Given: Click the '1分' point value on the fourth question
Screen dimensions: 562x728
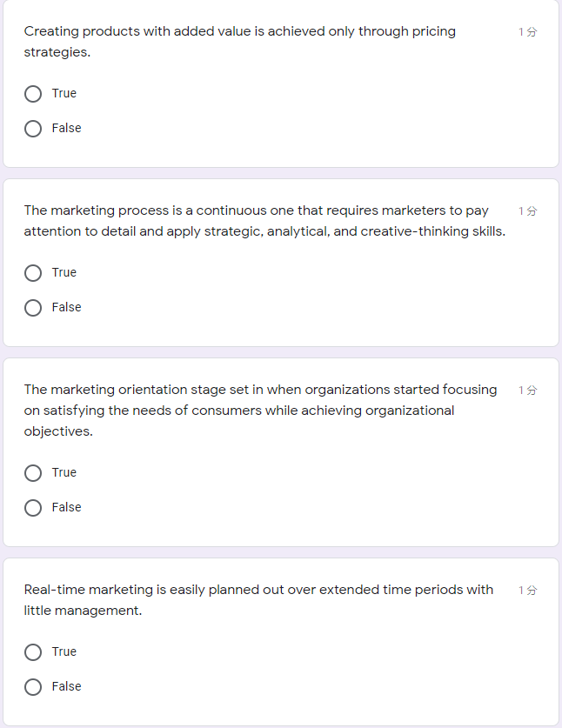Looking at the screenshot, I should pyautogui.click(x=525, y=589).
